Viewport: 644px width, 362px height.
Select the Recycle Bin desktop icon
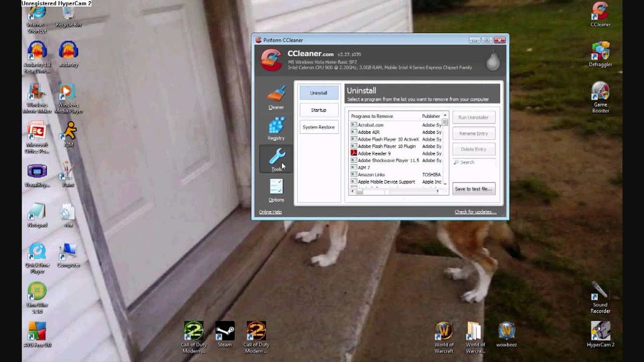tap(68, 17)
